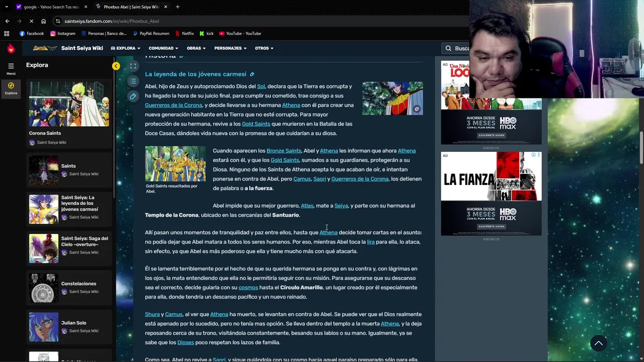
Task: Click the browser back arrow
Action: 7,21
